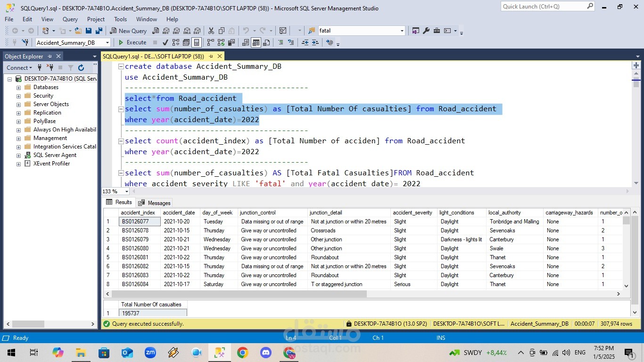Open the Properties wrench icon
The image size is (644, 362).
coord(426,31)
